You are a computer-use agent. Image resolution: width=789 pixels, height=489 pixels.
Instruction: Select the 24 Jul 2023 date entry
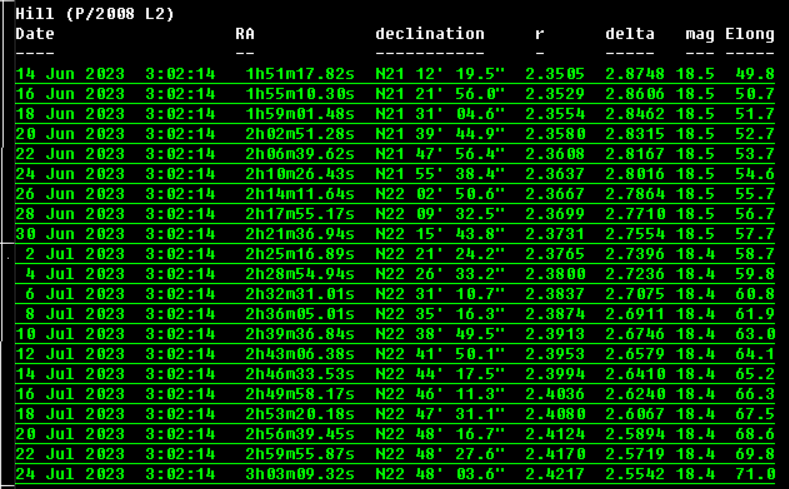click(70, 474)
